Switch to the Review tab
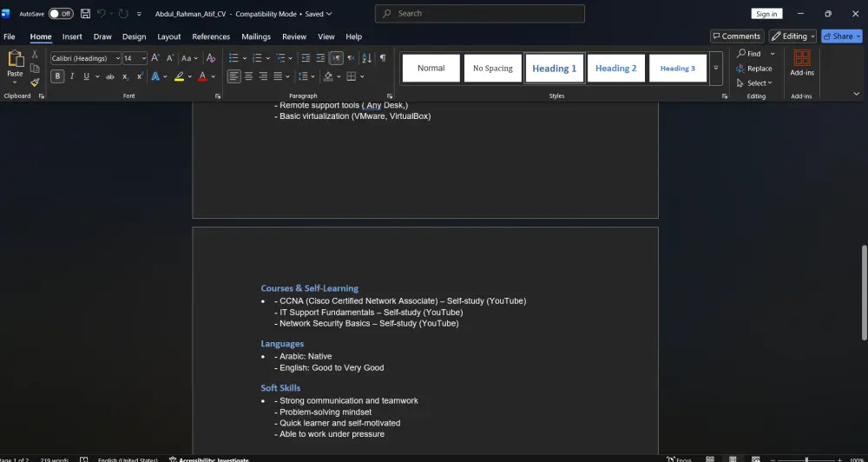This screenshot has width=868, height=462. coord(294,36)
